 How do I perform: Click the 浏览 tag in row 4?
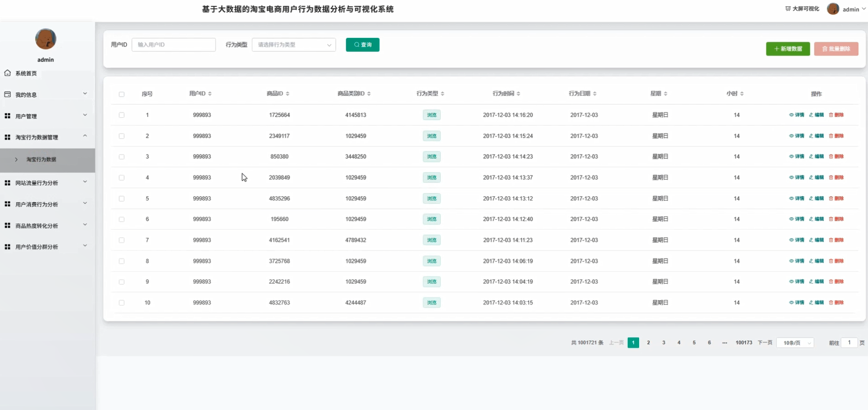point(432,178)
